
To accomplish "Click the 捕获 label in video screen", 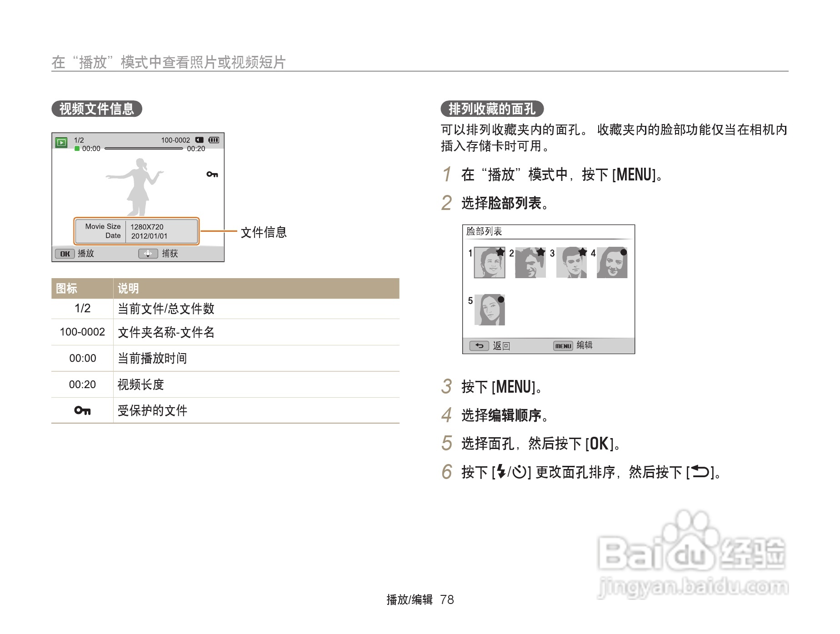I will pos(170,254).
